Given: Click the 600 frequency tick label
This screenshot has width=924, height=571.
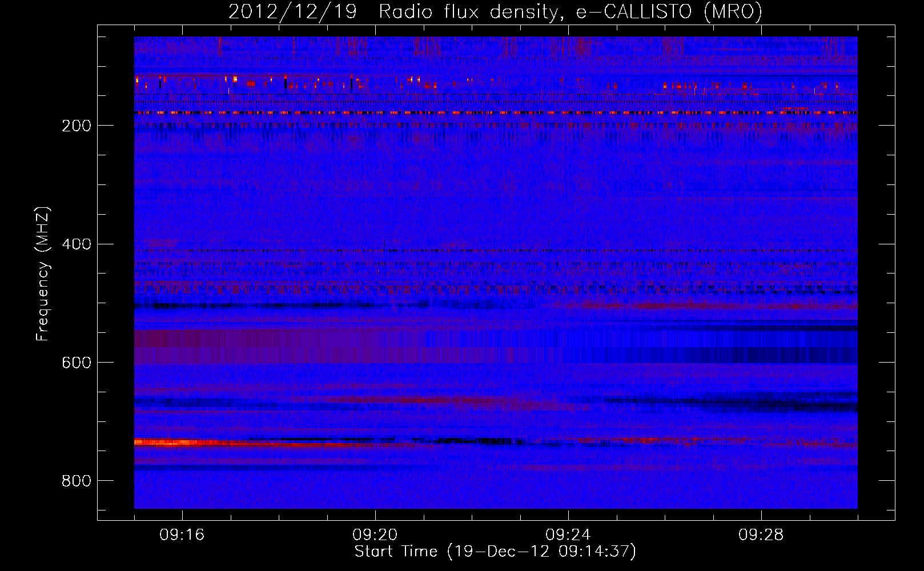Looking at the screenshot, I should (77, 363).
